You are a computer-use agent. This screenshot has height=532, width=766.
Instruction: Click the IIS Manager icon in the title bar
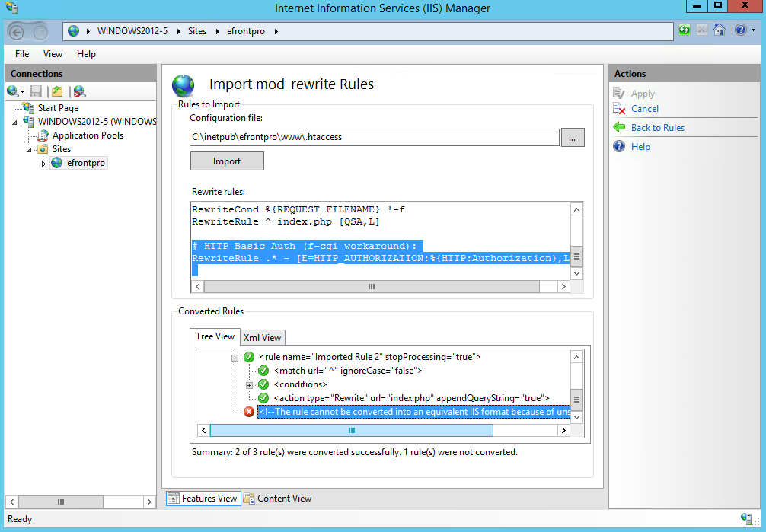pyautogui.click(x=11, y=8)
